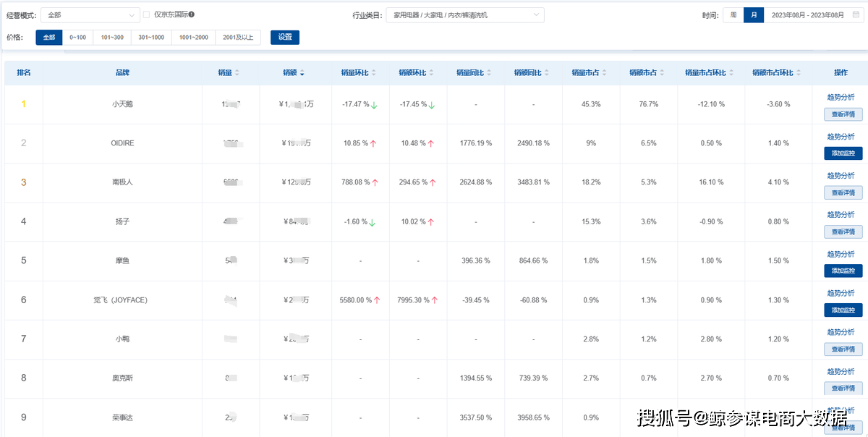Viewport: 868px width, 437px height.
Task: Click sort icon on 销额环比 column
Action: 432,73
